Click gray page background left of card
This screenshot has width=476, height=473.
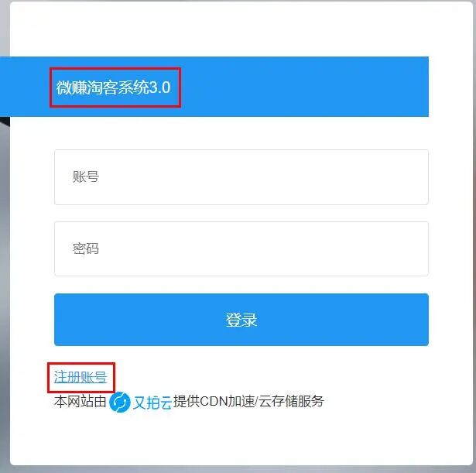pos(4,273)
